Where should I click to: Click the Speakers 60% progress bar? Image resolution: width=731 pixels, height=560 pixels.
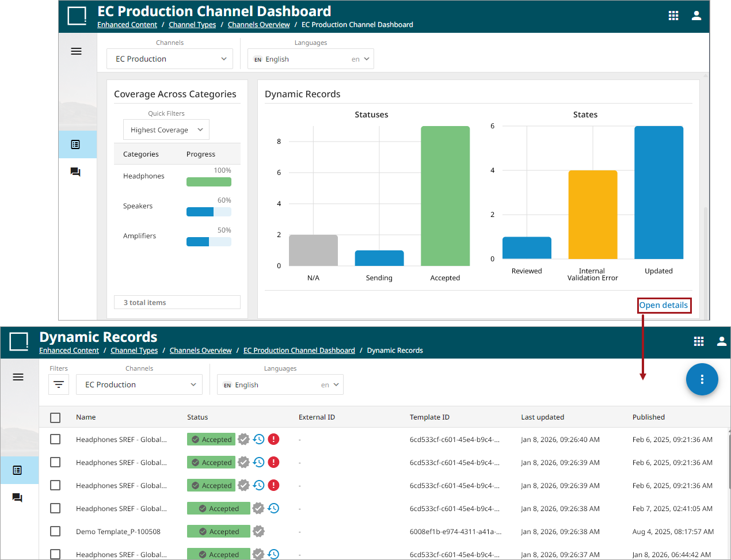click(x=208, y=212)
